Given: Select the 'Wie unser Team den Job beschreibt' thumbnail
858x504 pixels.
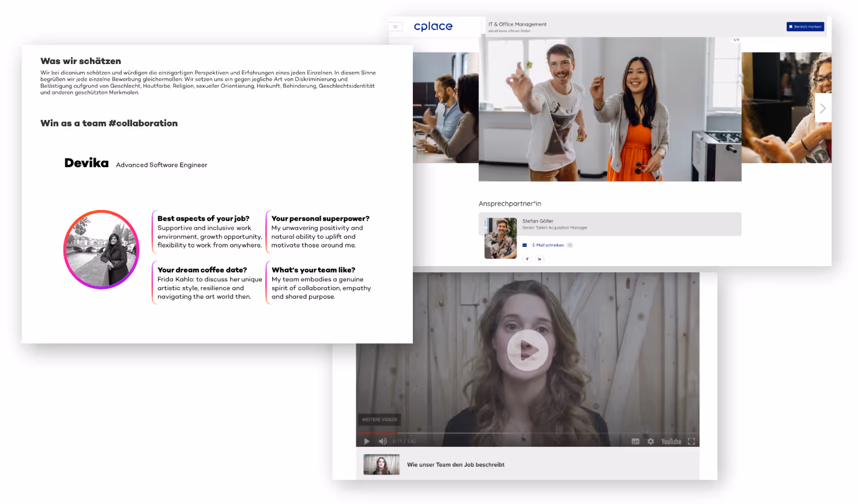Looking at the screenshot, I should coord(381,464).
